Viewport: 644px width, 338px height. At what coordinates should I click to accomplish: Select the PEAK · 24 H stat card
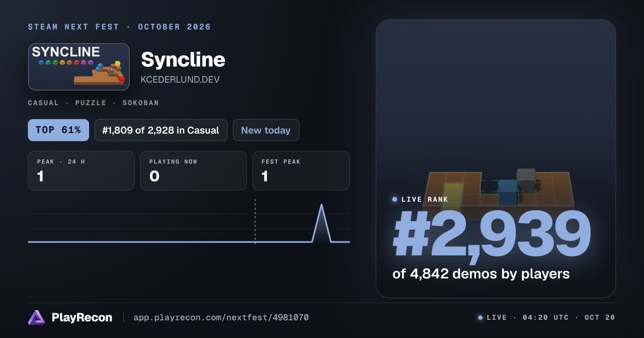[x=81, y=171]
